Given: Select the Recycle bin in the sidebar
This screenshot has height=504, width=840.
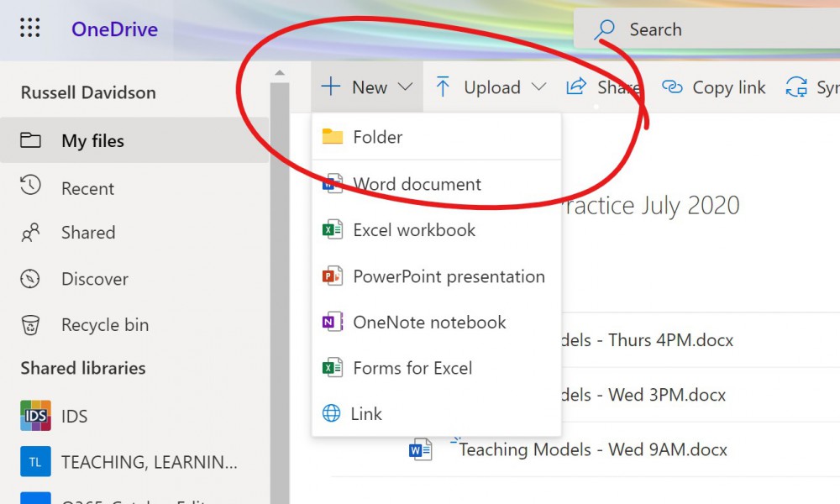Looking at the screenshot, I should pos(33,325).
